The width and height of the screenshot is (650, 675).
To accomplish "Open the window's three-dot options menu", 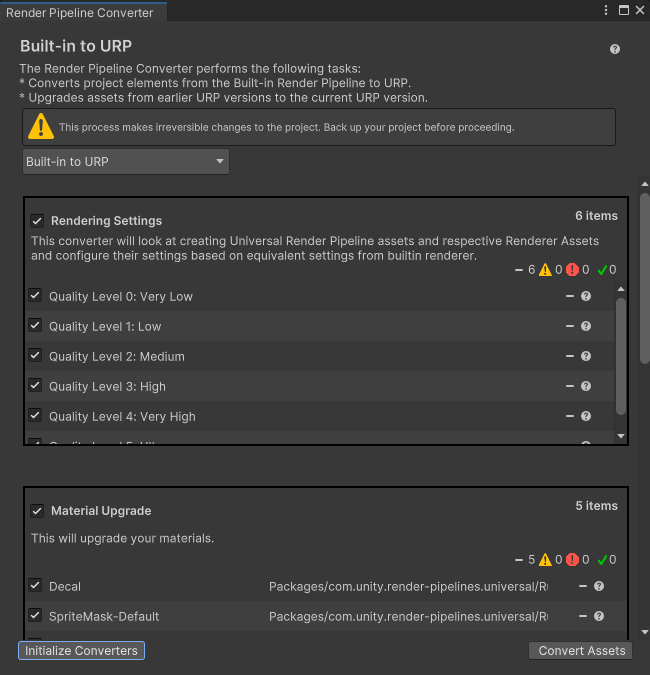I will (x=606, y=10).
